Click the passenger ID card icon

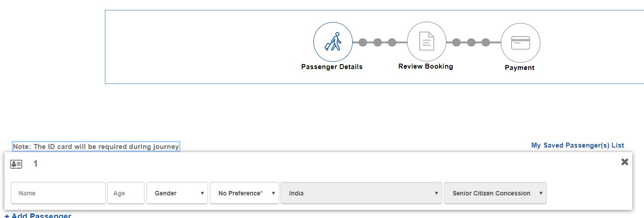click(x=16, y=164)
